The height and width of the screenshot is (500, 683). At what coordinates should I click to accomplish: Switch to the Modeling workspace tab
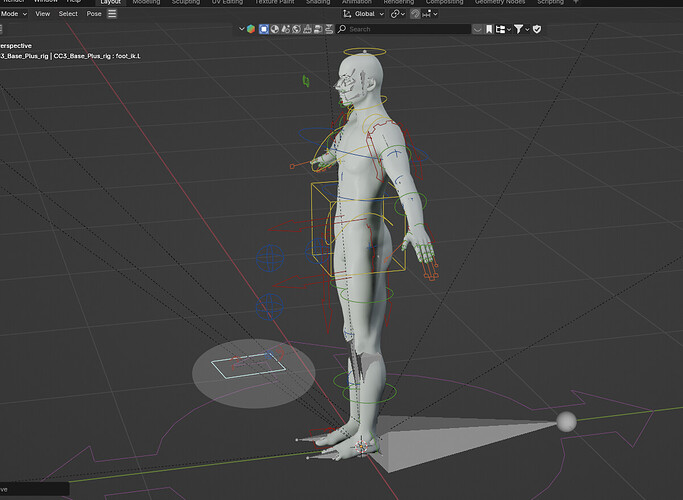[146, 2]
